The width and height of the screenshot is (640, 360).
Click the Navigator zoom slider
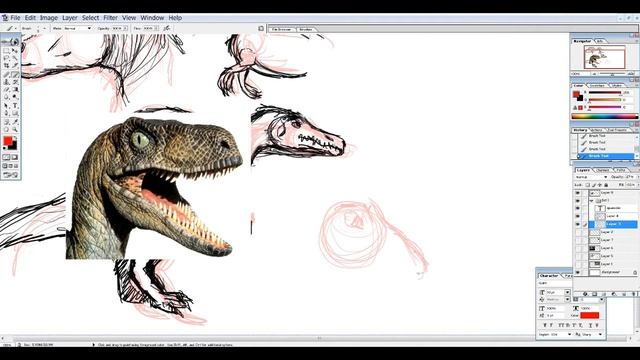(x=611, y=74)
